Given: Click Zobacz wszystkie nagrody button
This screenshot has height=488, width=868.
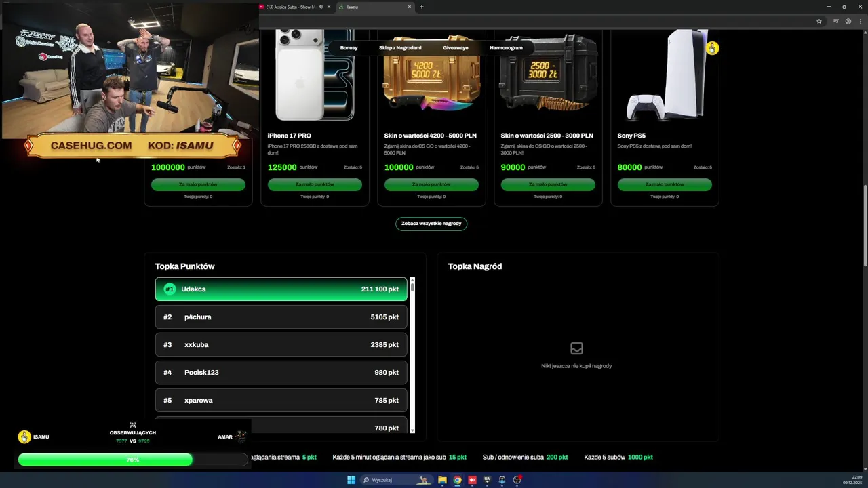Looking at the screenshot, I should (x=431, y=224).
